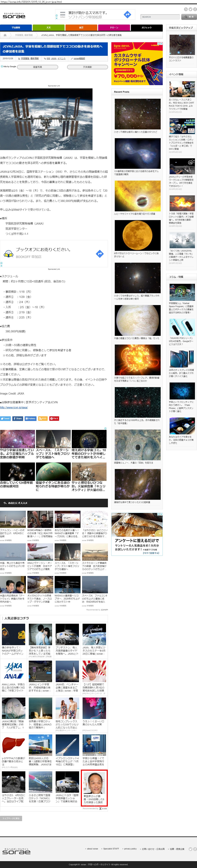
Task: Open the privacy policy footer link
Action: (130, 848)
